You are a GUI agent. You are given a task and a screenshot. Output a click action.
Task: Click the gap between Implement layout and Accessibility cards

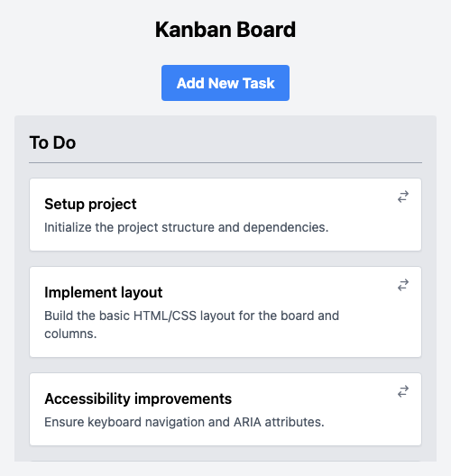tap(225, 365)
